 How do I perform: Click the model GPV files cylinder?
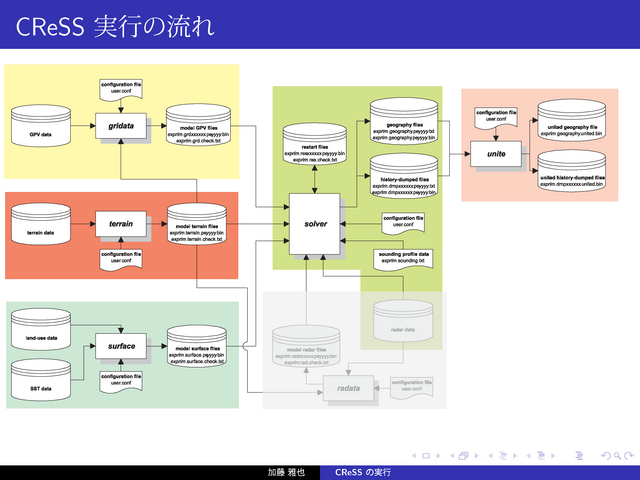pos(198,125)
